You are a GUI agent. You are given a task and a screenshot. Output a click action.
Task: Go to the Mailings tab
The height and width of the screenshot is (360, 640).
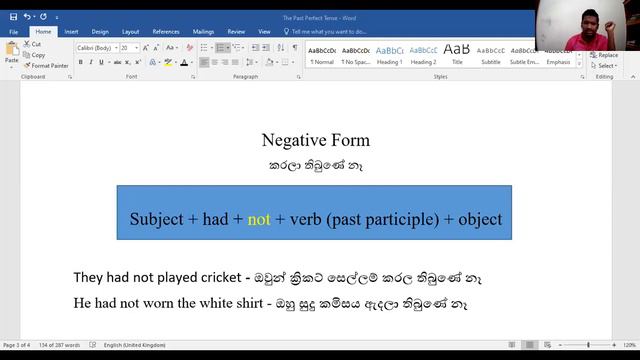(x=203, y=32)
